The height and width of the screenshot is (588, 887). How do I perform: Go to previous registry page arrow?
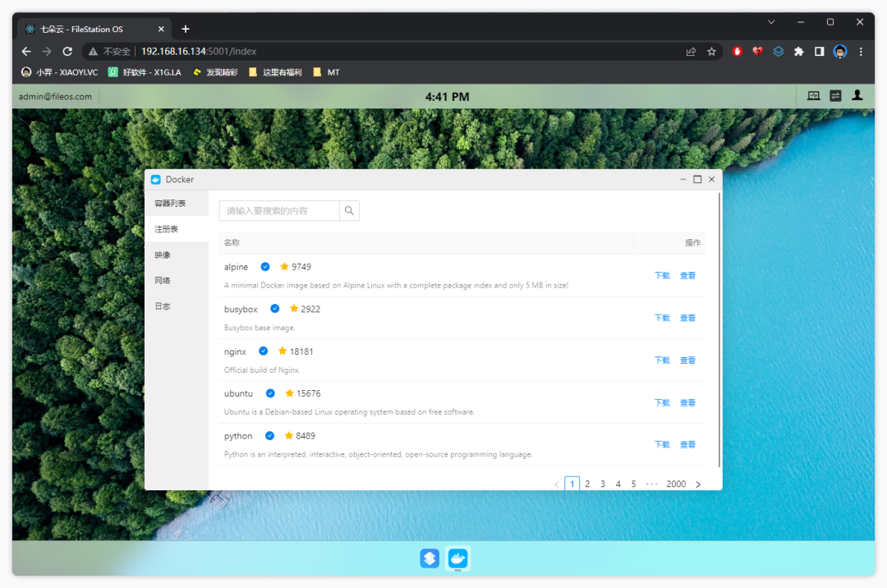click(x=557, y=484)
